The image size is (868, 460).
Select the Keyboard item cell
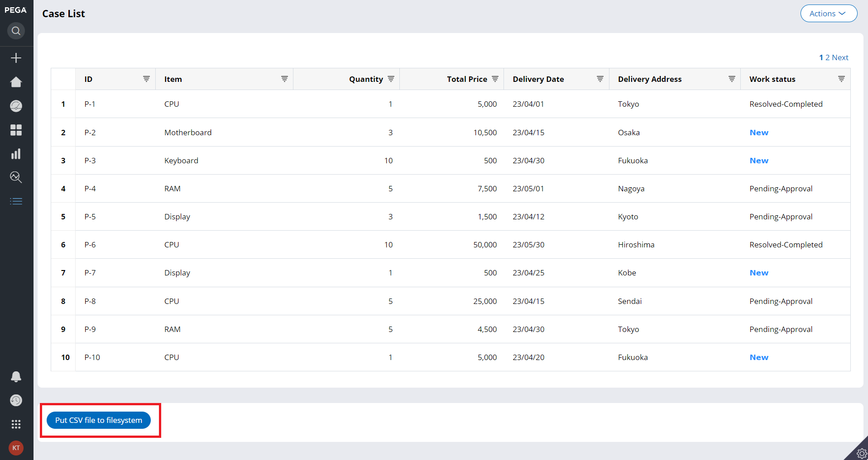click(x=181, y=161)
